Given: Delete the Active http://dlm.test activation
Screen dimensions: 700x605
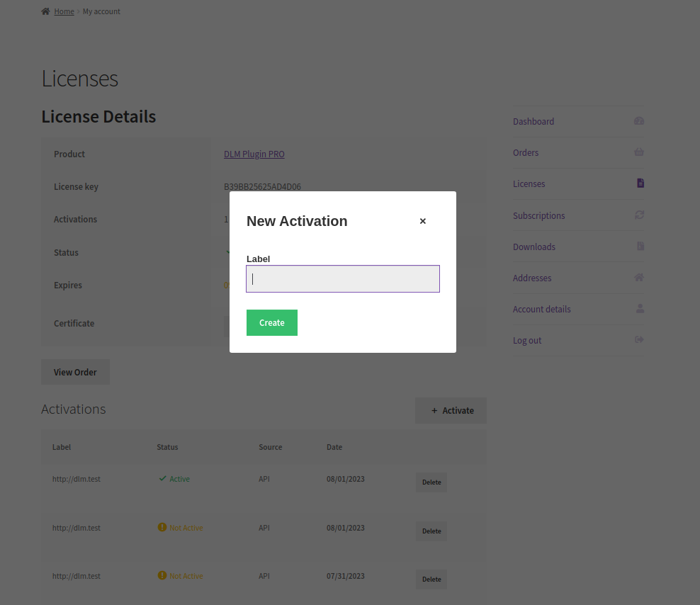Looking at the screenshot, I should (x=431, y=482).
